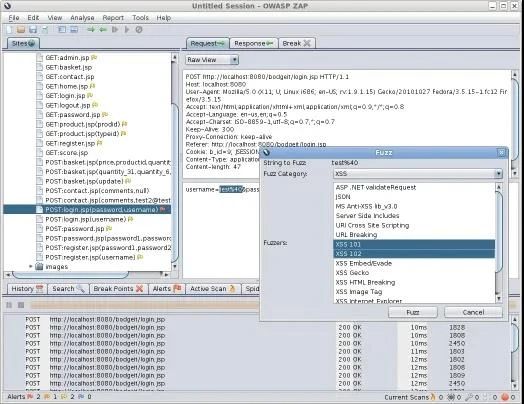
Task: Open the Fuzz Category XSS dropdown
Action: point(418,173)
